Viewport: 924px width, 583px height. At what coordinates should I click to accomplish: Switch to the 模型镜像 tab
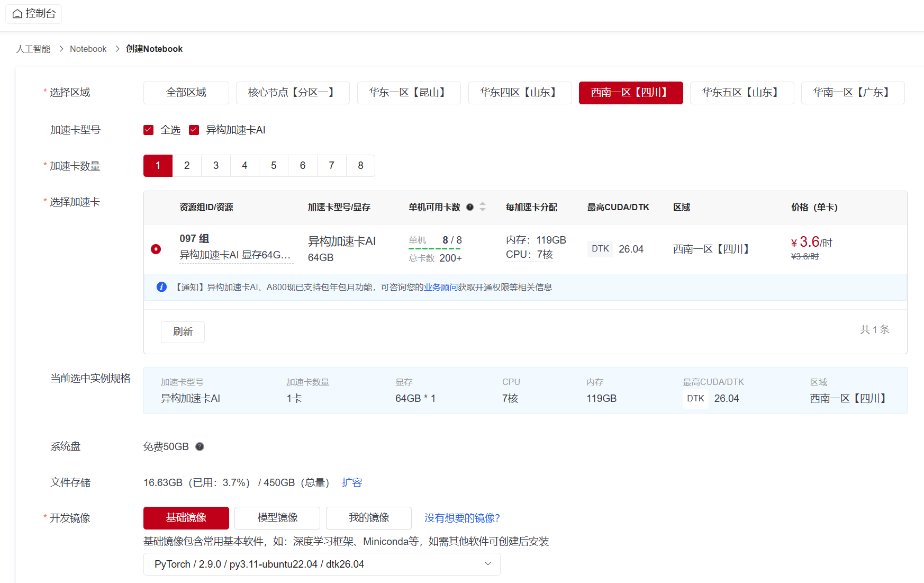click(x=277, y=518)
